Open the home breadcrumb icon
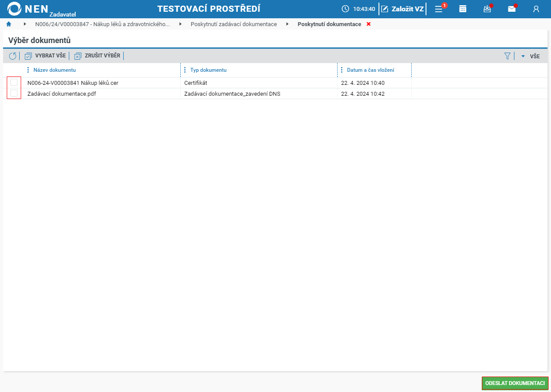The height and width of the screenshot is (392, 551). coord(9,24)
